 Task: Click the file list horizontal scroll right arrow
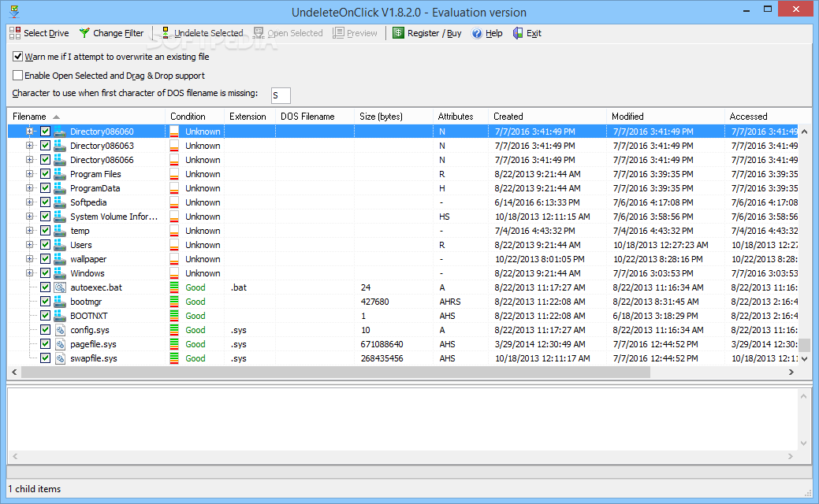tap(791, 372)
